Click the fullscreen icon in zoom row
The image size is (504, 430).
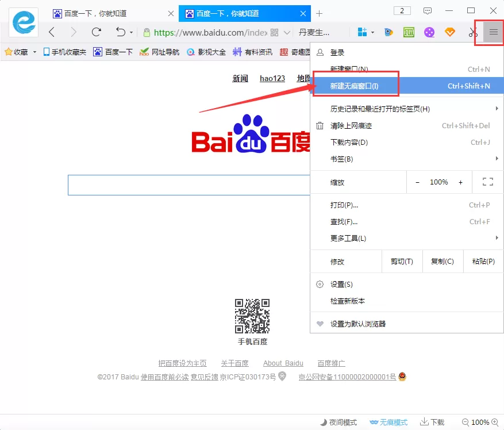click(x=487, y=182)
